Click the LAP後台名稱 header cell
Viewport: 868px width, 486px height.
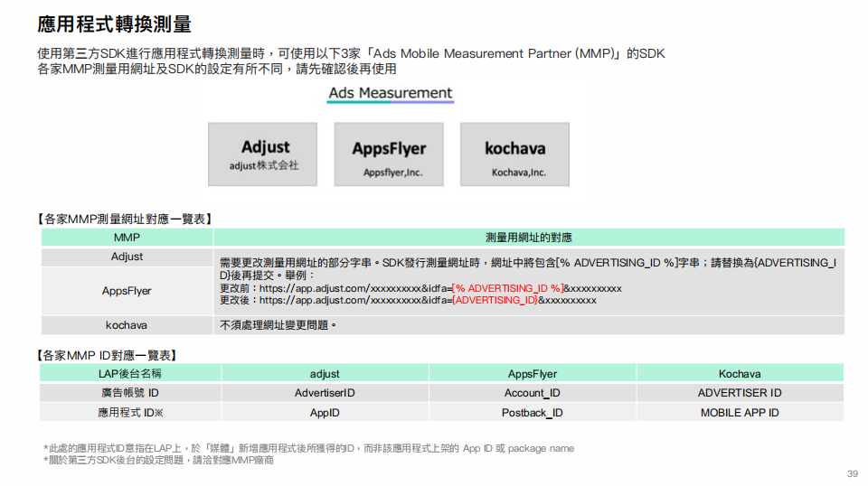coord(130,373)
